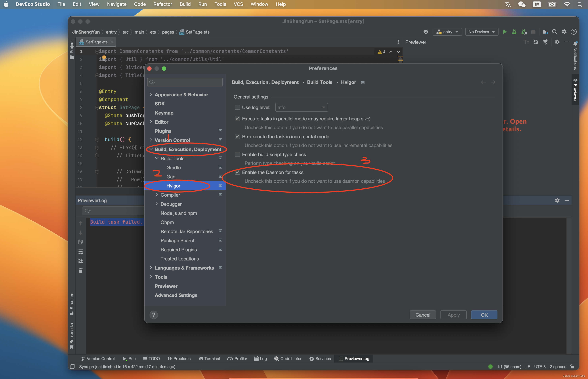
Task: Check the Use log level checkbox
Action: pos(237,107)
